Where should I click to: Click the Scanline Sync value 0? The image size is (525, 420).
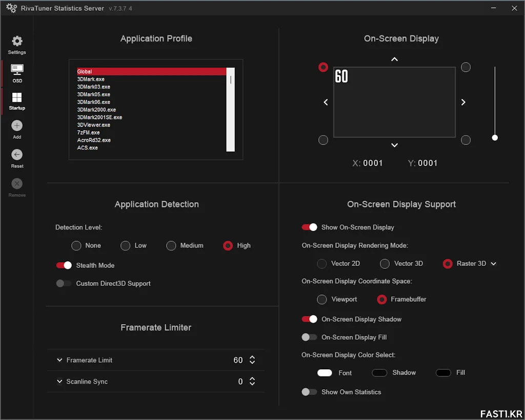click(x=240, y=382)
